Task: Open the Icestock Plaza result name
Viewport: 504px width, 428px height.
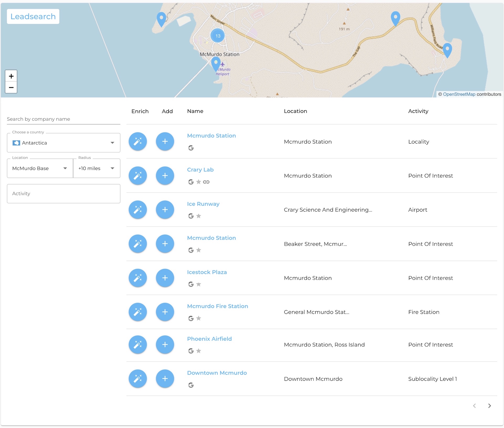Action: [207, 272]
